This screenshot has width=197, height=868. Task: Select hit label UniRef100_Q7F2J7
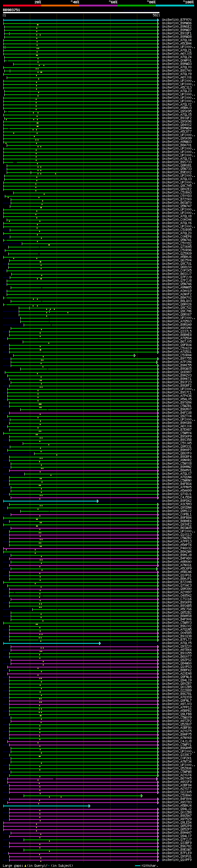pyautogui.click(x=177, y=840)
